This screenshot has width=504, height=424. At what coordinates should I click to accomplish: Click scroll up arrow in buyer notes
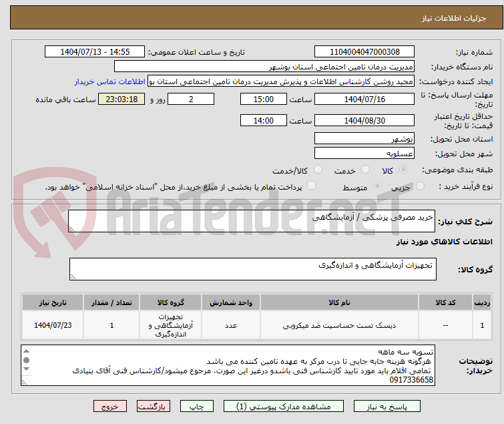[x=26, y=351]
